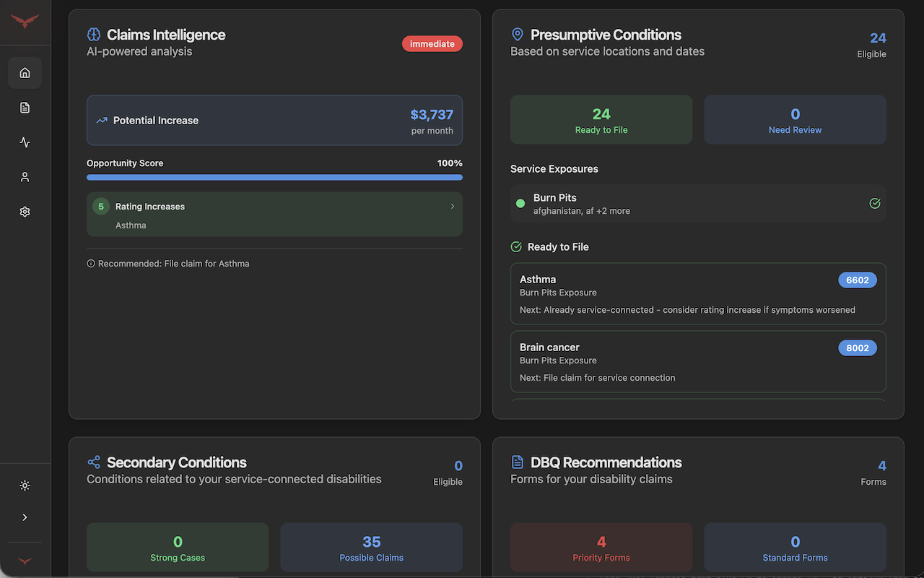Click the Burn Pits verified checkmark
The image size is (924, 578).
click(x=874, y=204)
